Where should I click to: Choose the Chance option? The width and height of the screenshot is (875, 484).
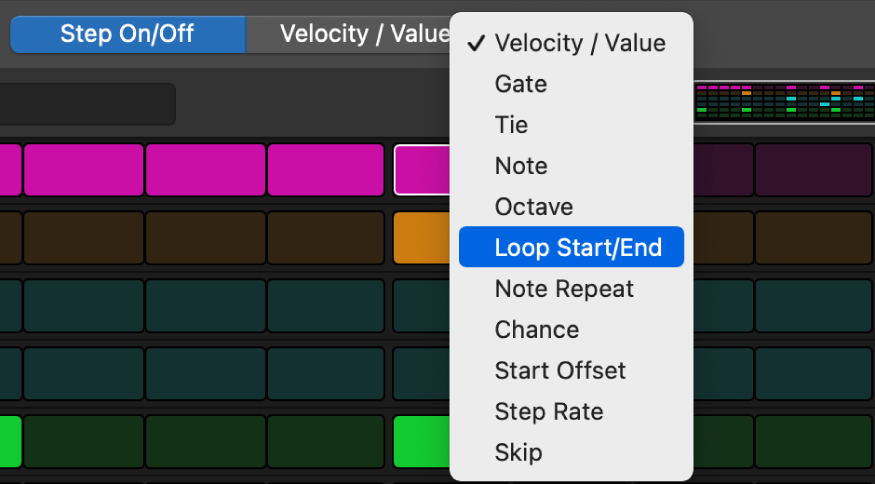(x=536, y=330)
